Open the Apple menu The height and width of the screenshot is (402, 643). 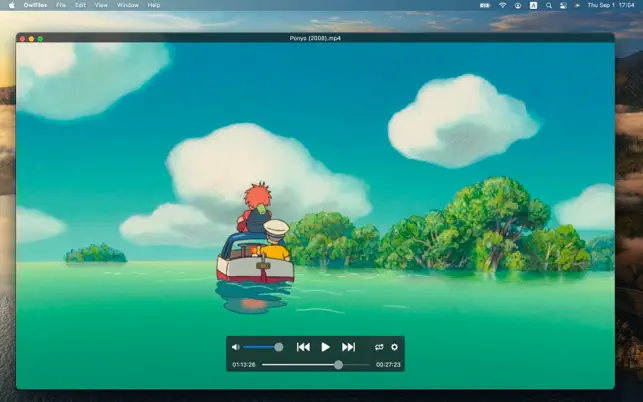tap(11, 5)
